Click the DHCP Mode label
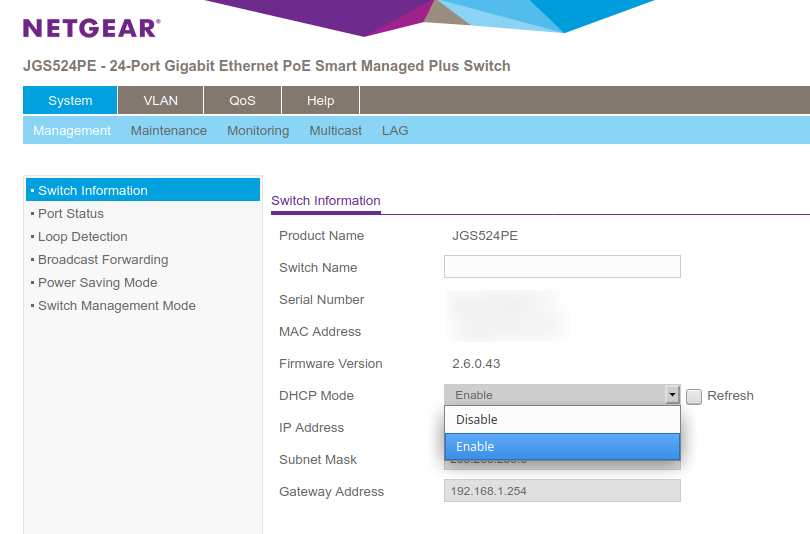Image resolution: width=810 pixels, height=534 pixels. coord(316,396)
